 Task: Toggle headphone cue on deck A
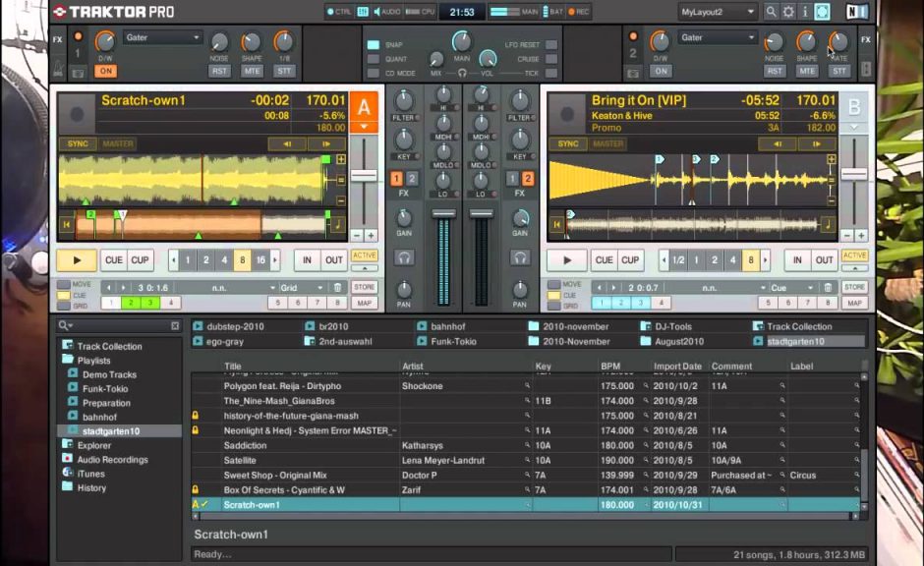pyautogui.click(x=403, y=257)
